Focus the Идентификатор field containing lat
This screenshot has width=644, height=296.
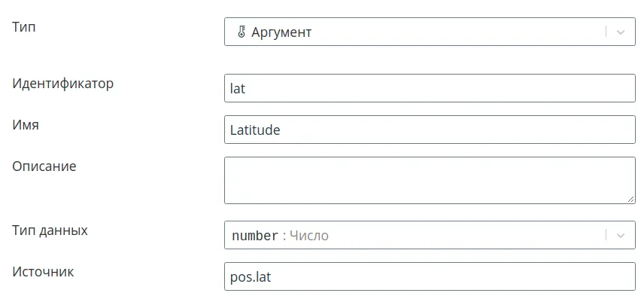(430, 88)
